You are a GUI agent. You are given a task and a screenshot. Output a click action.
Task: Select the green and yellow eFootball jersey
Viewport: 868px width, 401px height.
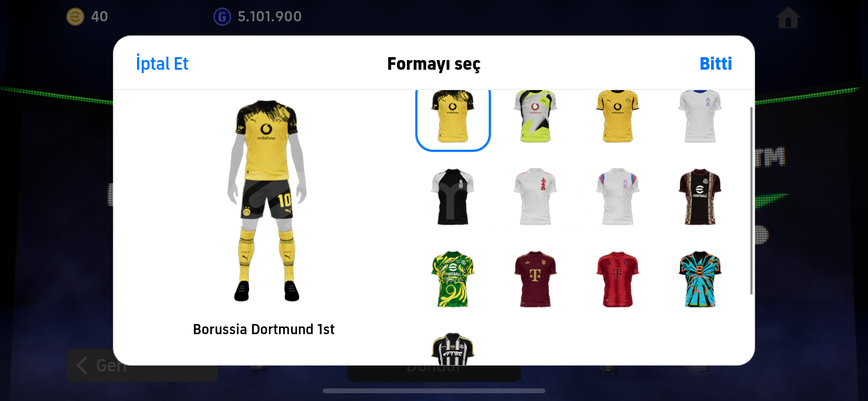tap(453, 279)
